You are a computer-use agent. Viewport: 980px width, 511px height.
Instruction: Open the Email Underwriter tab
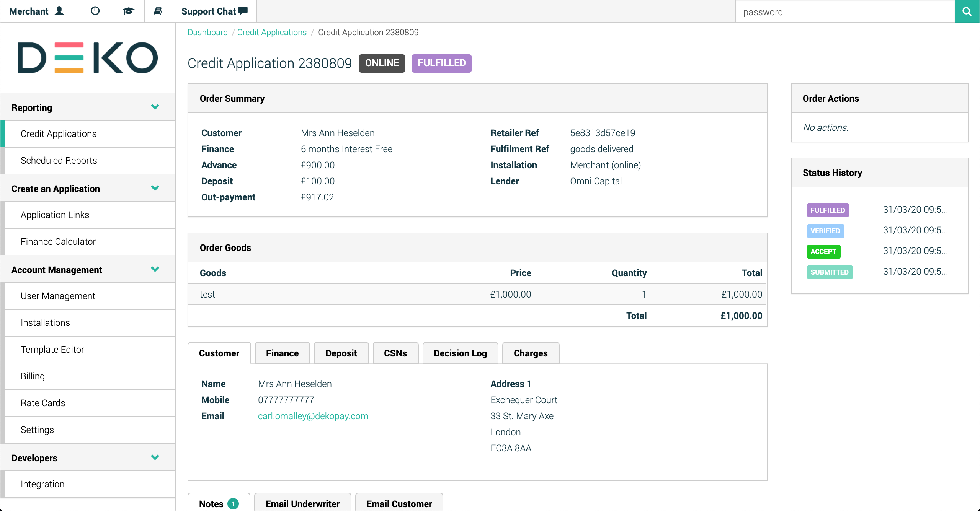pos(302,504)
